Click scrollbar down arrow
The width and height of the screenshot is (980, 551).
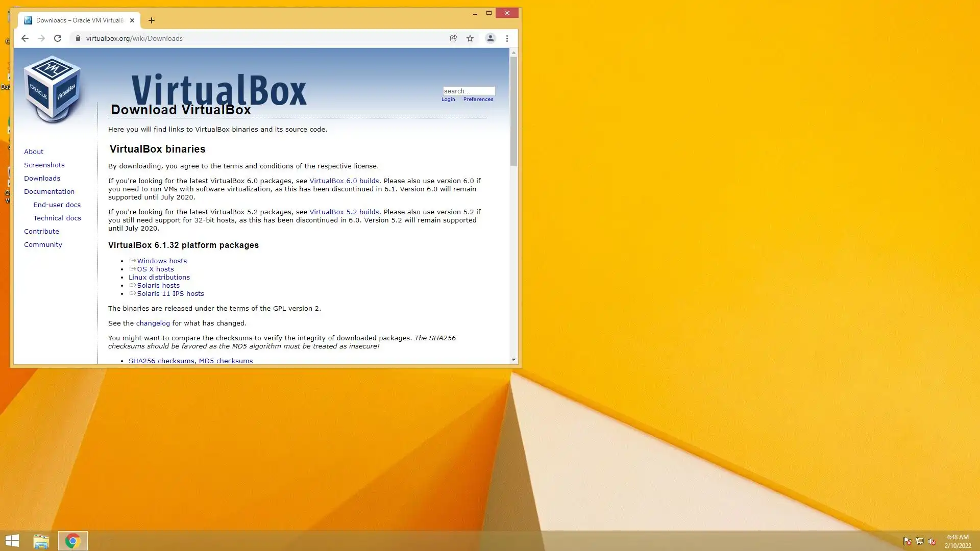513,360
